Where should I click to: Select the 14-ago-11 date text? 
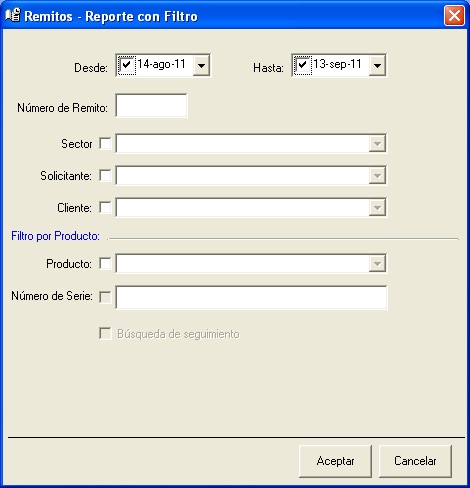[x=161, y=64]
